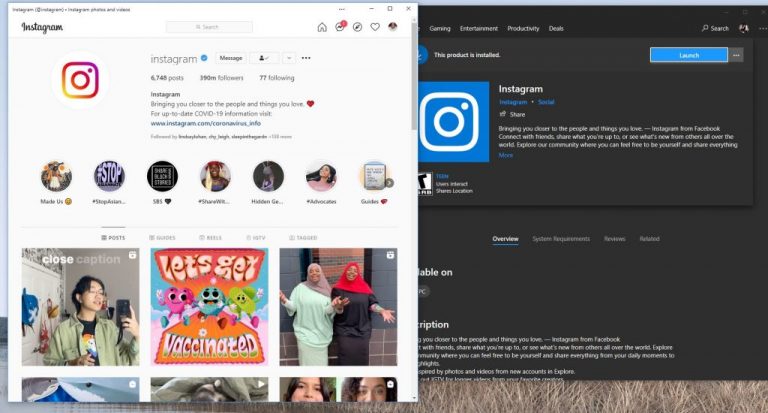This screenshot has height=413, width=768.
Task: Open the Let's Get Vaccinated post
Action: [209, 307]
